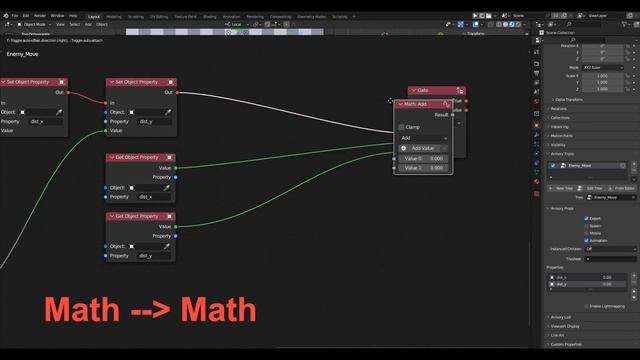Expand the Viewport Display panel
Screen dimensions: 640x360
pos(564,326)
